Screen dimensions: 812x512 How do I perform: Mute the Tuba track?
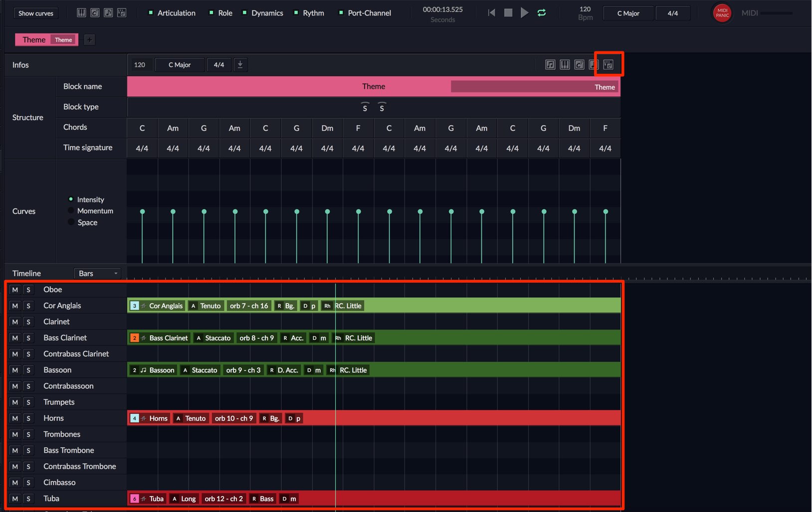tap(15, 499)
